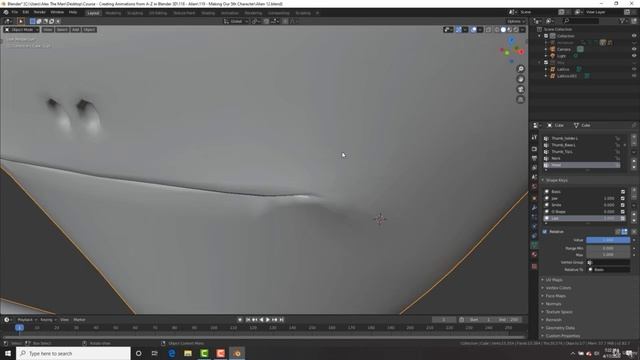Click the Range Min field
Viewport: 640px width, 360px height.
click(608, 248)
